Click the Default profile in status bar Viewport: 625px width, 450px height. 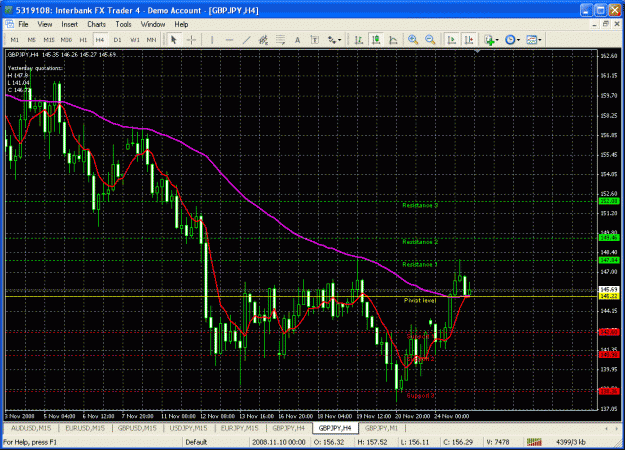(x=196, y=442)
